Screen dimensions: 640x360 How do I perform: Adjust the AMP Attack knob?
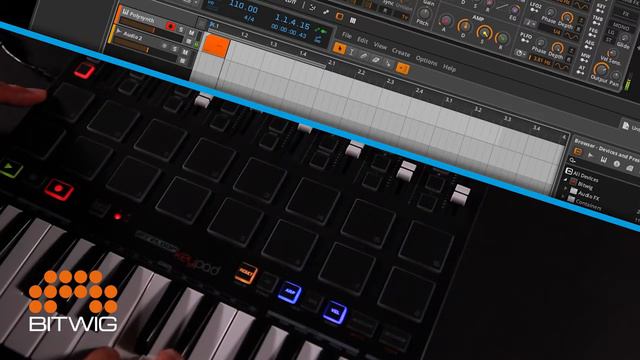pos(446,20)
